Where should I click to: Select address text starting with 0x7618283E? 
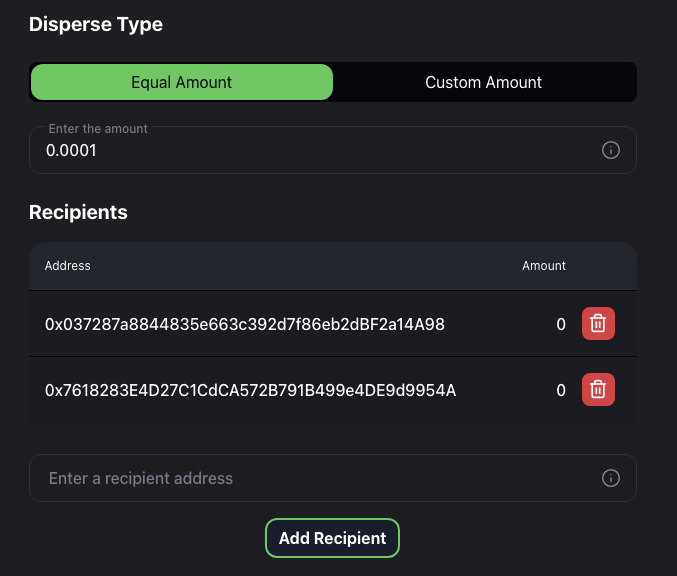point(250,390)
